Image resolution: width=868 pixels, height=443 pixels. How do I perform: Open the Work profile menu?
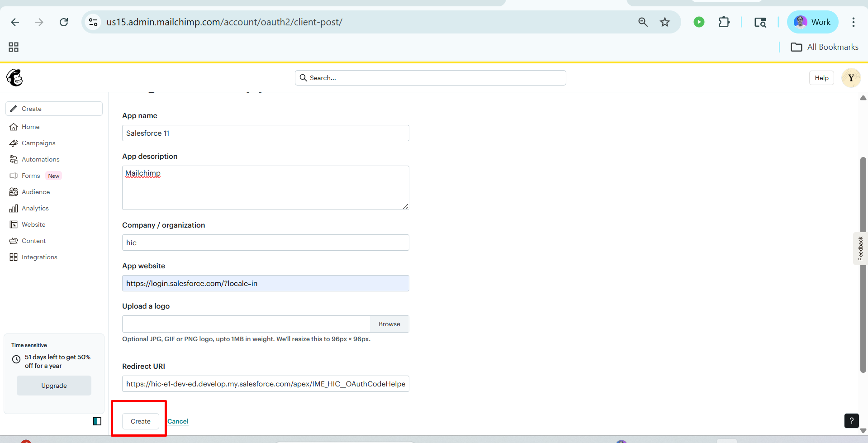pos(812,22)
